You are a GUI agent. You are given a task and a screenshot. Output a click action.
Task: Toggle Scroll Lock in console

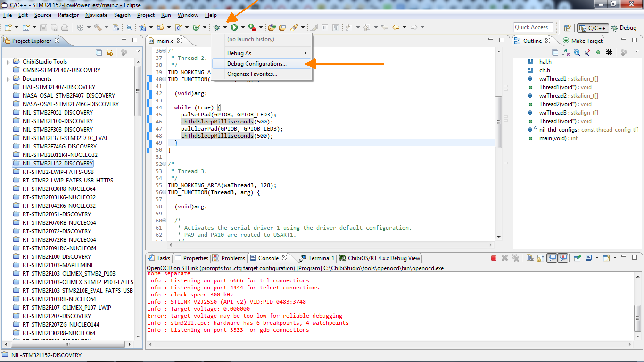(540, 258)
